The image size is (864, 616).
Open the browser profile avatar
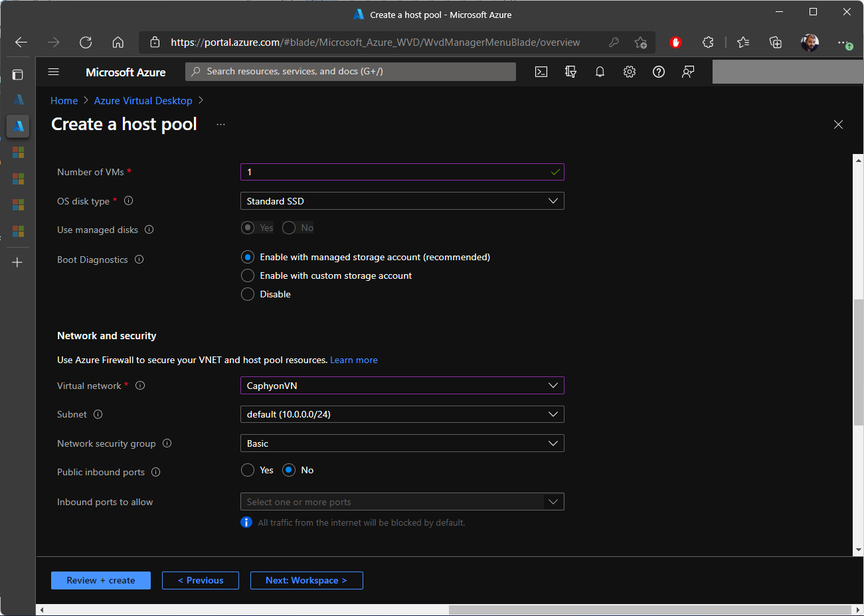810,42
